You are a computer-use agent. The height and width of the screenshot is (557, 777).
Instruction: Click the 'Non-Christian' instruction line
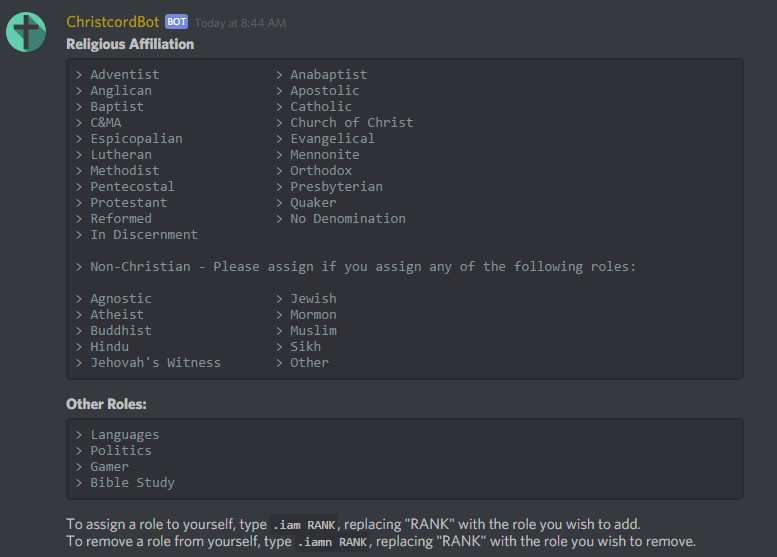[363, 266]
